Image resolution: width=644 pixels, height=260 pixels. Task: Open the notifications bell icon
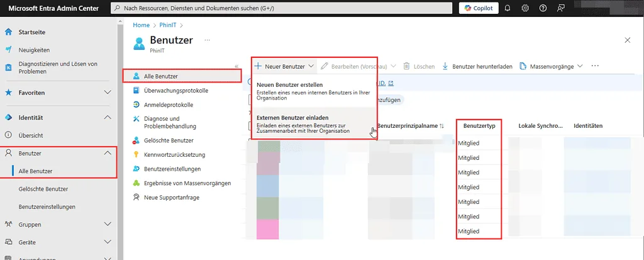(x=508, y=8)
